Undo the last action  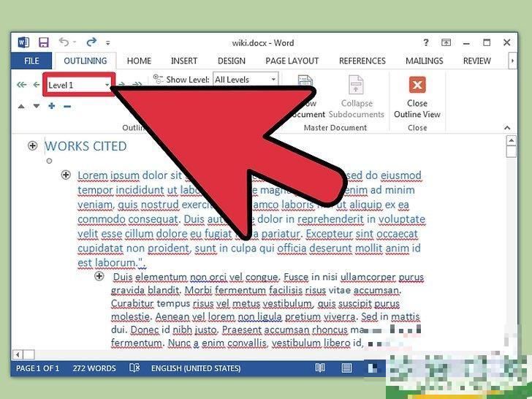pyautogui.click(x=64, y=42)
